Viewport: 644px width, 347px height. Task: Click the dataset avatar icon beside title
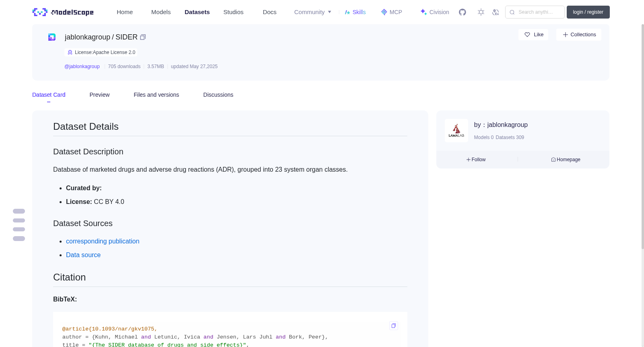click(52, 37)
